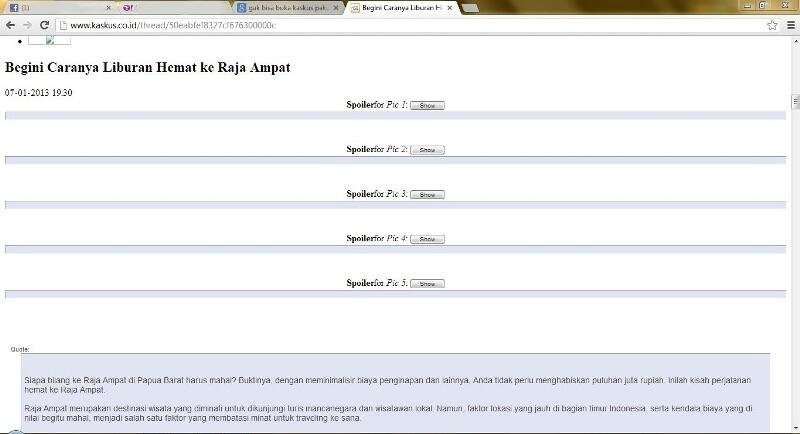This screenshot has width=800, height=434.
Task: Click the paragraph starting 'Raja Ampat merupakan destinasi'
Action: [x=388, y=413]
